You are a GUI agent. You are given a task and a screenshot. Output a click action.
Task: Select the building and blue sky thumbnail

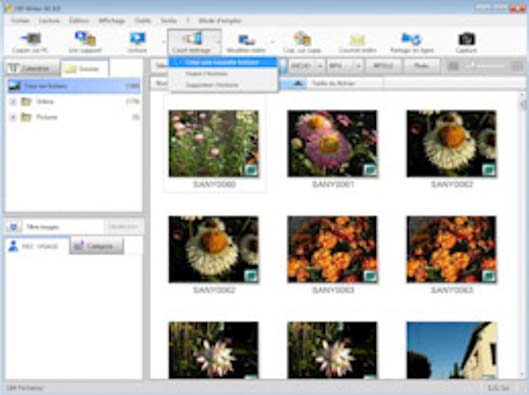coord(451,350)
